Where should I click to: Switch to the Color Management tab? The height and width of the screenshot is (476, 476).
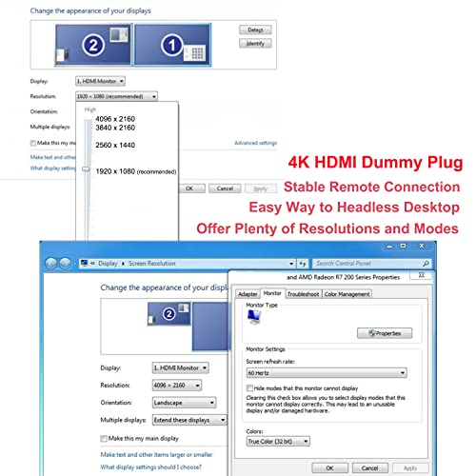tap(347, 294)
